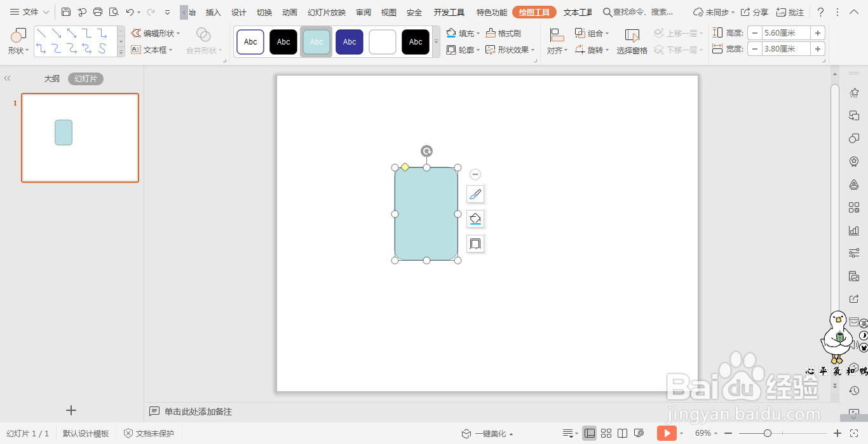Apply the light teal Abc shape style

316,42
